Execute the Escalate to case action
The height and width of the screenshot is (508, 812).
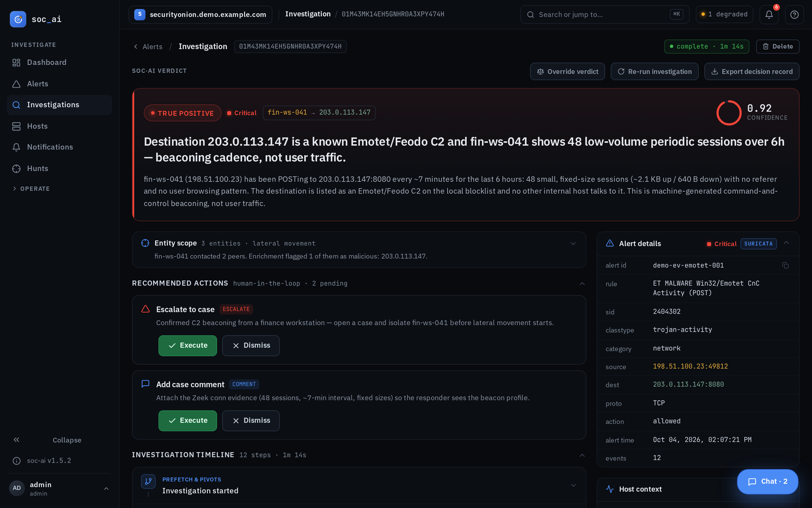(187, 345)
